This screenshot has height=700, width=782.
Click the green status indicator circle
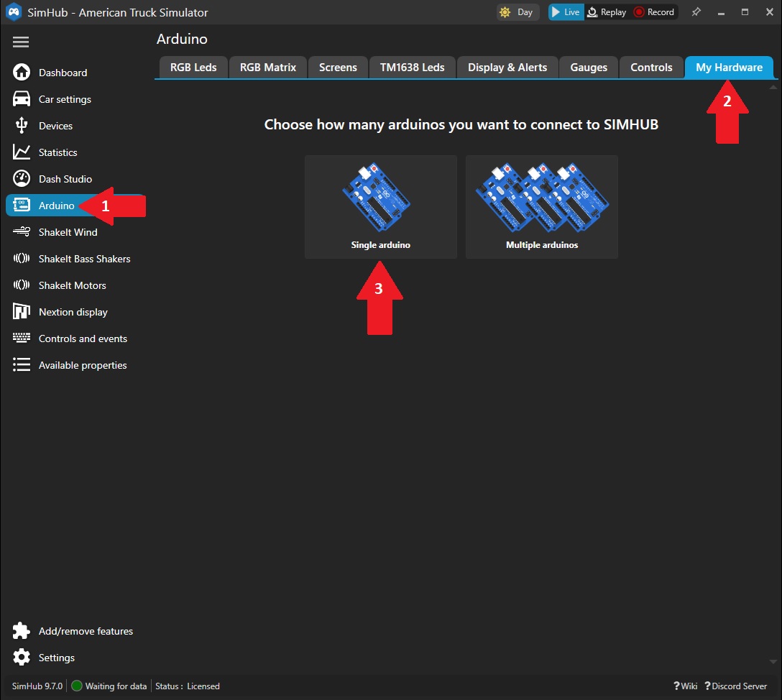point(77,686)
